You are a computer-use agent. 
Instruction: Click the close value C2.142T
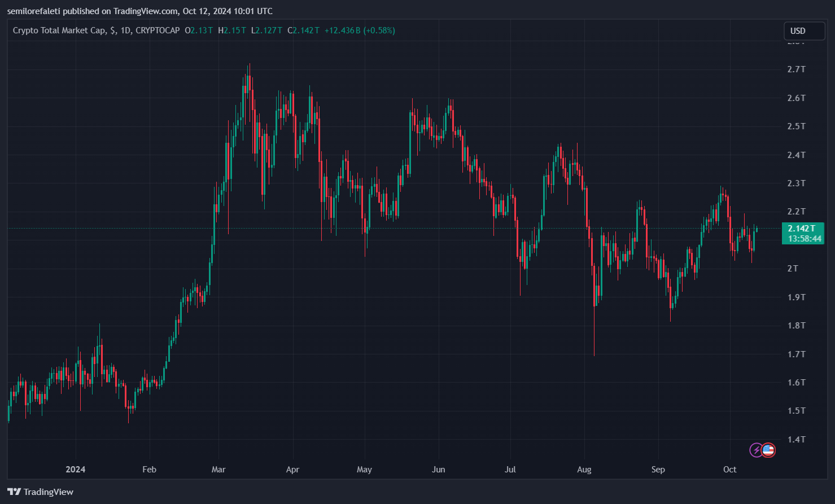(x=304, y=30)
